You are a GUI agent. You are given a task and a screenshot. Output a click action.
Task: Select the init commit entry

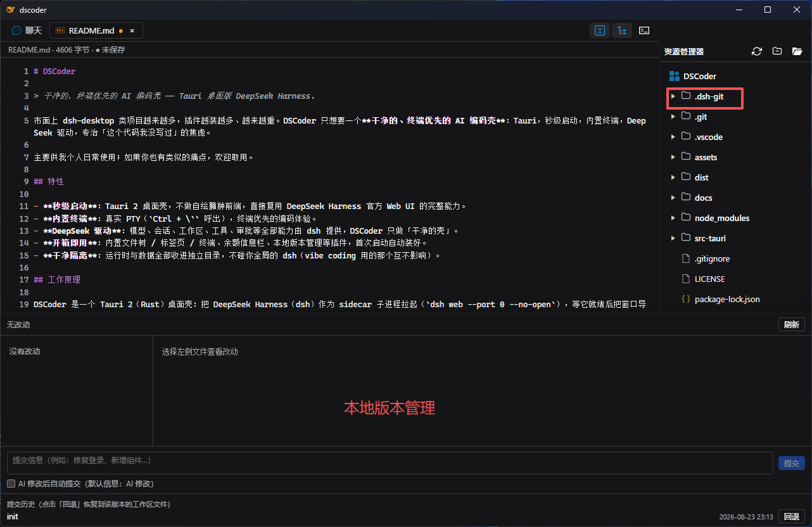(13, 516)
